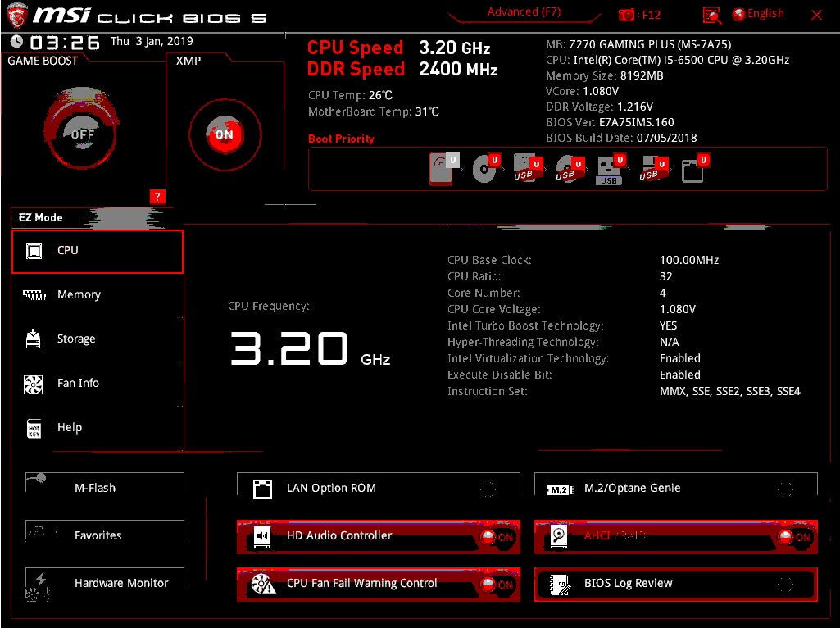The width and height of the screenshot is (840, 628).
Task: Click the Instruction Set value text
Action: [729, 392]
